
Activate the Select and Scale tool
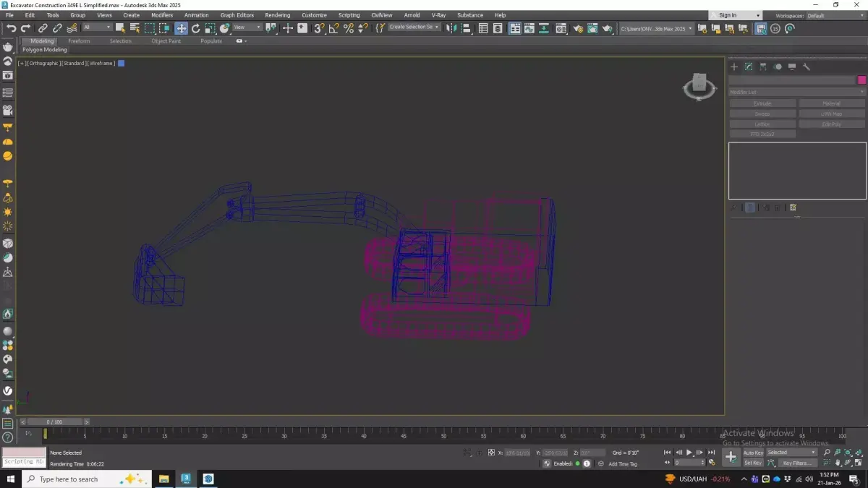click(210, 28)
